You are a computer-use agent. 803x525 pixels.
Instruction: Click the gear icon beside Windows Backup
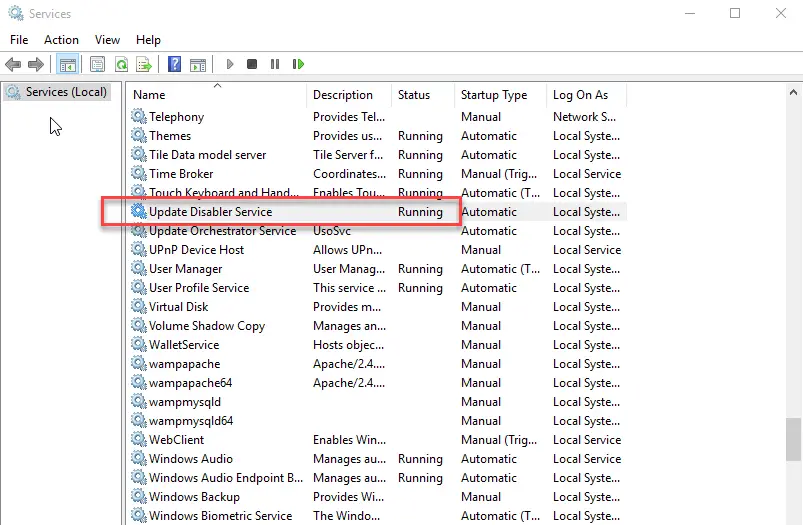coord(139,496)
